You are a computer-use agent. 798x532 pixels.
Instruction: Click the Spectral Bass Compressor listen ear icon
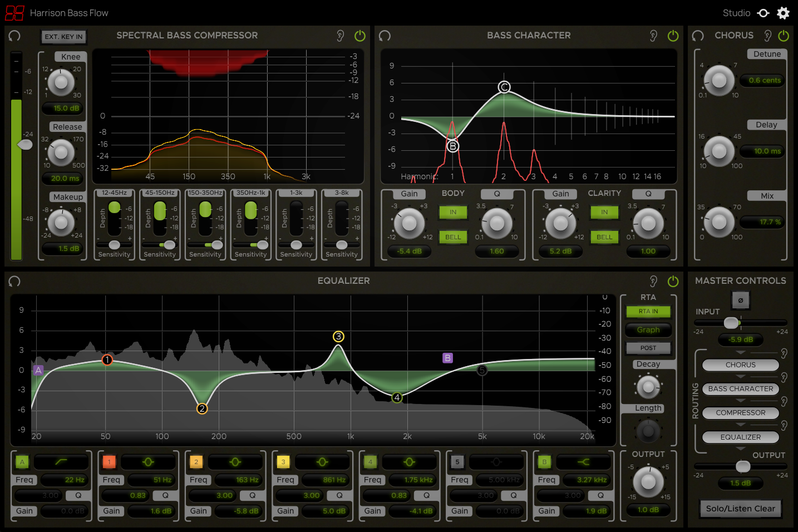[x=341, y=36]
